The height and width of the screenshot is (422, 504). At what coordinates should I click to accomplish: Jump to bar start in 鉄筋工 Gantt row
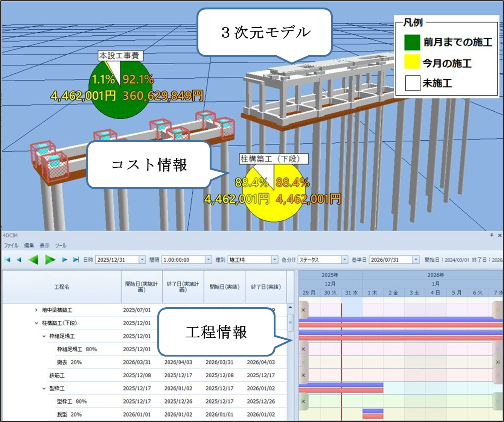(303, 375)
